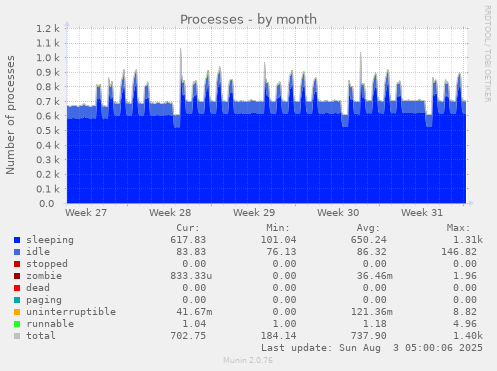The height and width of the screenshot is (371, 497).
Task: Click the sleeping current value 617.83
Action: pos(188,240)
